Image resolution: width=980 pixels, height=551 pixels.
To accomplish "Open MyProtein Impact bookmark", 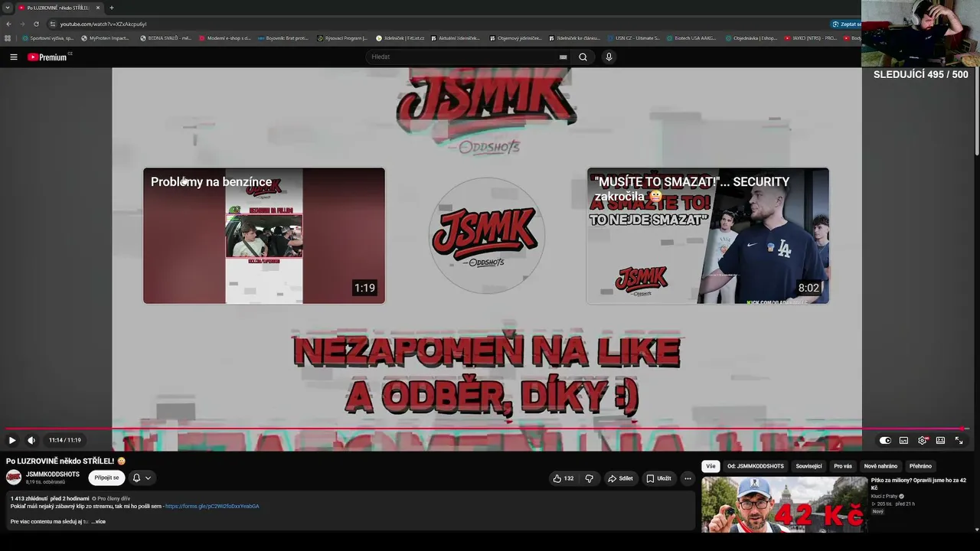I will click(105, 38).
